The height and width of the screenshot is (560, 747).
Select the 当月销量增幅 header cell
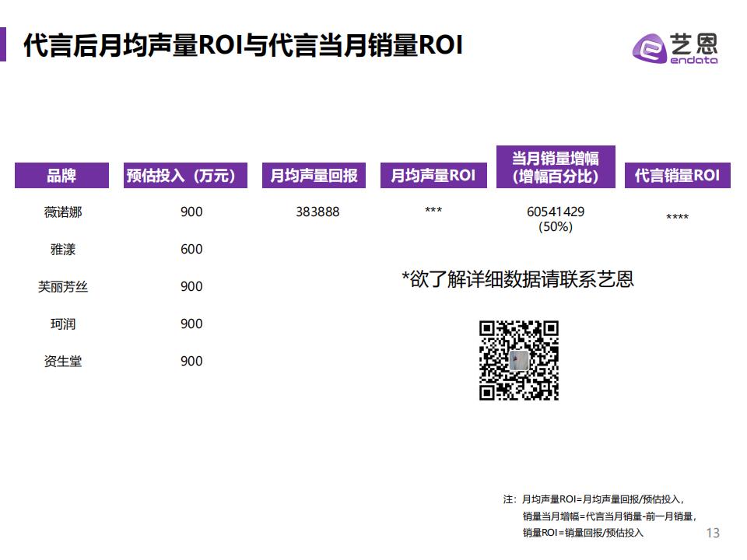[x=556, y=166]
